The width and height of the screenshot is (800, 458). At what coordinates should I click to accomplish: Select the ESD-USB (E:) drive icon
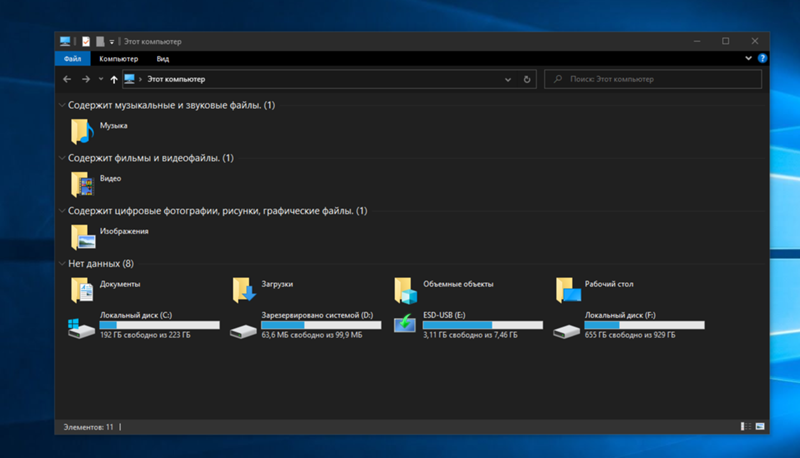405,323
